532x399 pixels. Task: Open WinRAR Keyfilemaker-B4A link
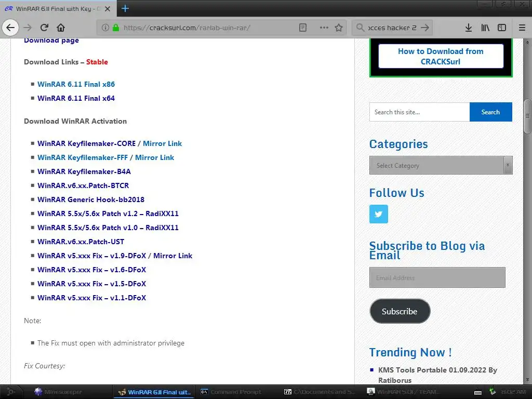pyautogui.click(x=84, y=171)
